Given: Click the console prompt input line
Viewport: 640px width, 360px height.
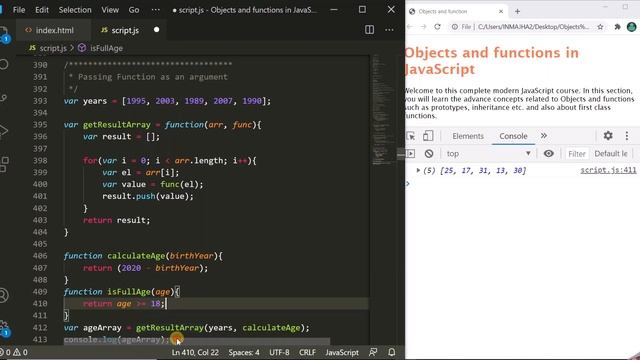Looking at the screenshot, I should point(522,184).
